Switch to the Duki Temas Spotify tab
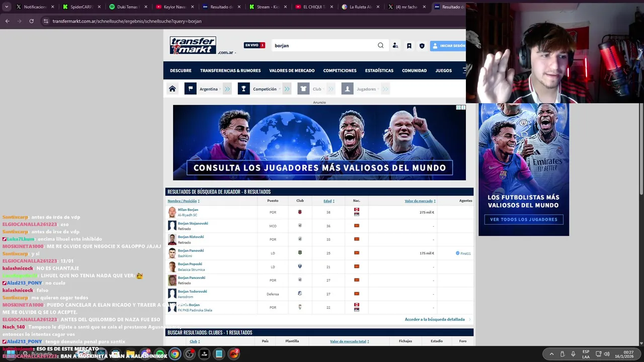 (127, 7)
